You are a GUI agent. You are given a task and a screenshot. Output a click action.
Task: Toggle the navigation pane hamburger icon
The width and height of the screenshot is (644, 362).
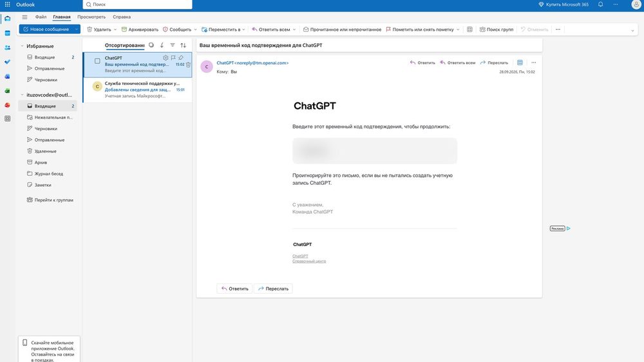[24, 17]
